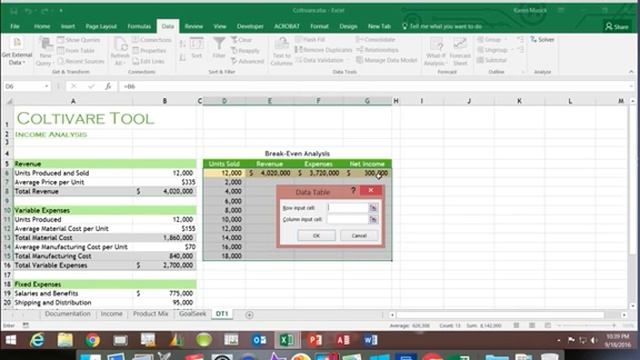Screen dimensions: 640x360
Task: Toggle the Filter funnel button
Action: pyautogui.click(x=219, y=48)
